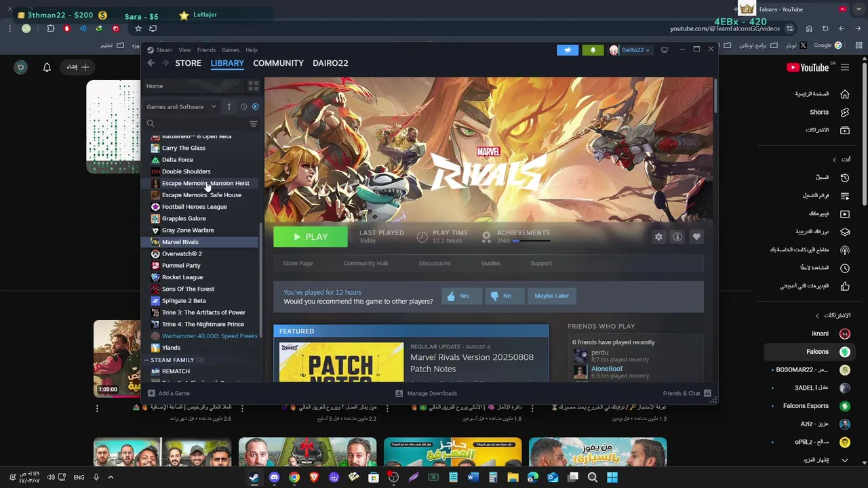Screen dimensions: 868x488
Task: Open Friends & Chat panel
Action: coord(686,393)
